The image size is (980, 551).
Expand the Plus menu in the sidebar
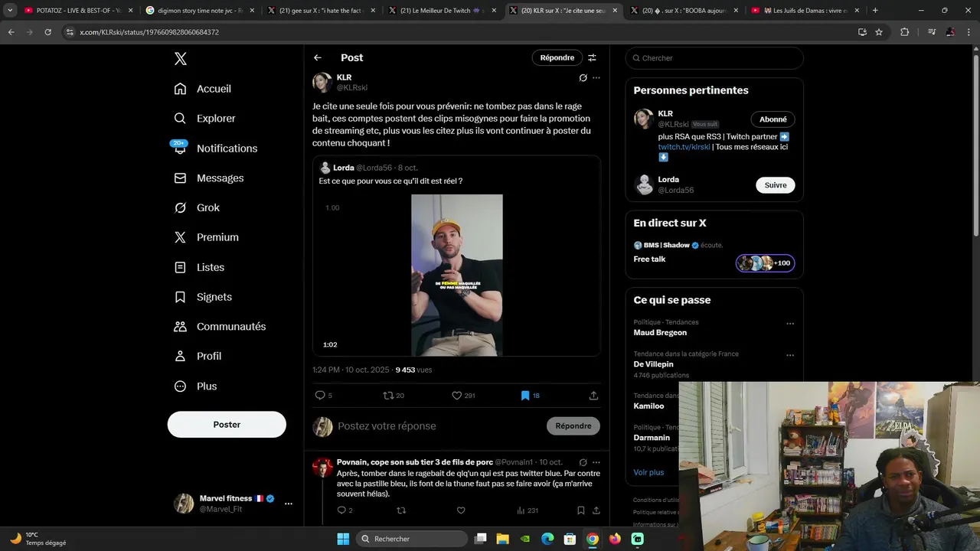195,386
